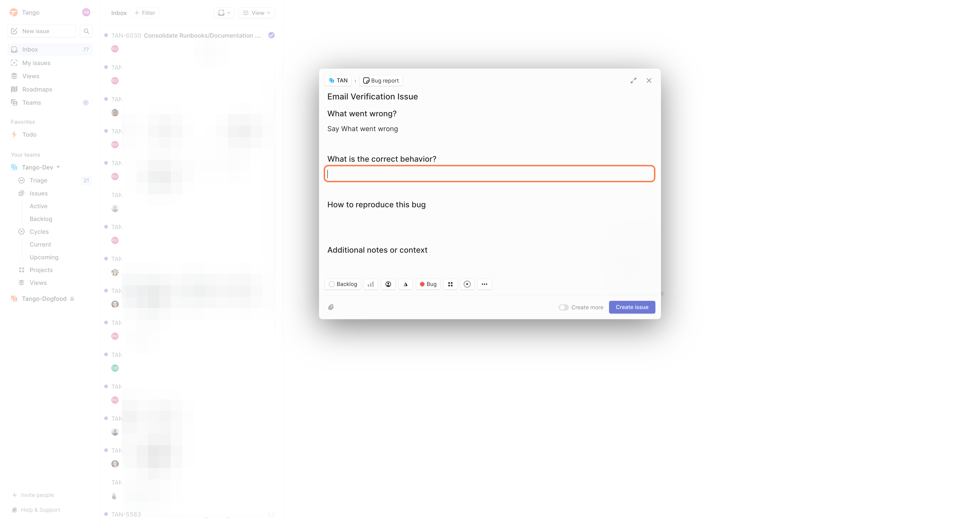Open Teams in the sidebar

(x=50, y=103)
